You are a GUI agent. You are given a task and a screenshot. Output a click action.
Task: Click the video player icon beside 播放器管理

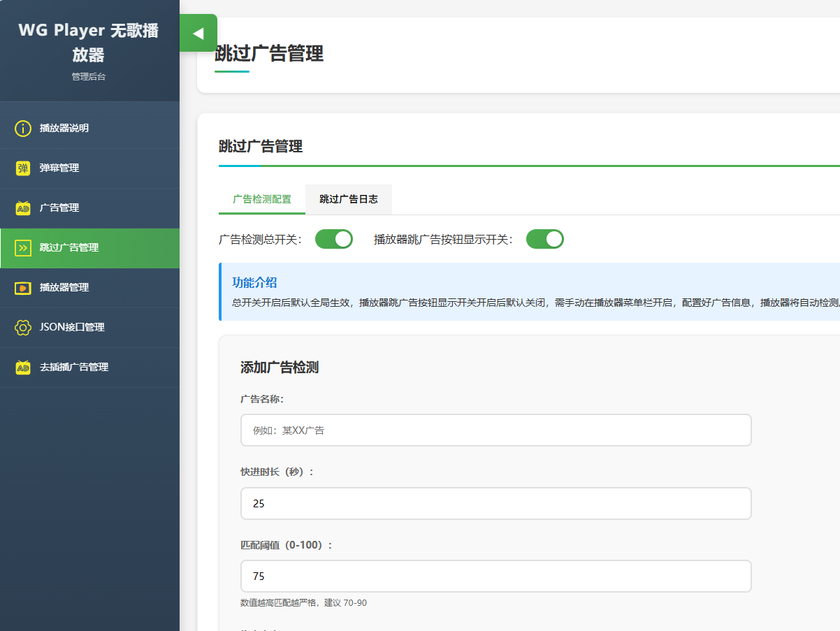[x=23, y=288]
